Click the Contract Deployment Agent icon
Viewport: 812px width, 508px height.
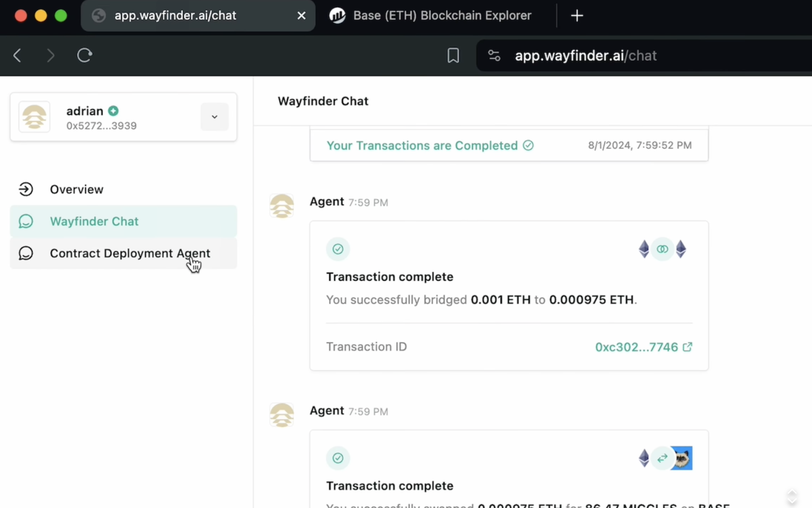(26, 253)
